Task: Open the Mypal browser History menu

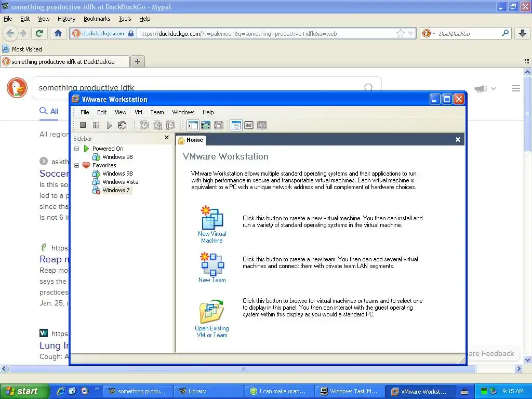Action: click(x=66, y=19)
